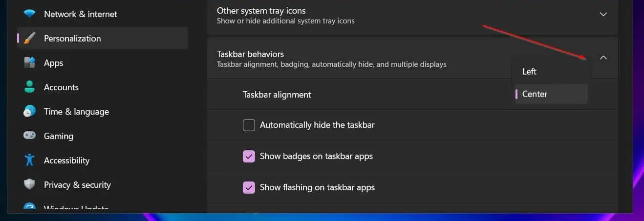The width and height of the screenshot is (644, 221).
Task: Open Apps via its sidebar icon
Action: click(x=30, y=63)
